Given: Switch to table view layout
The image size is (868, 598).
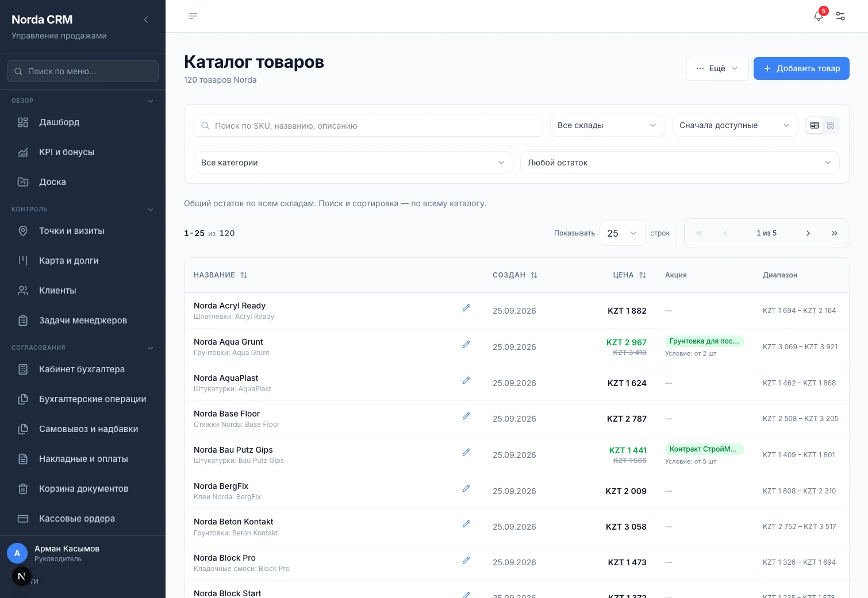Looking at the screenshot, I should [x=815, y=125].
